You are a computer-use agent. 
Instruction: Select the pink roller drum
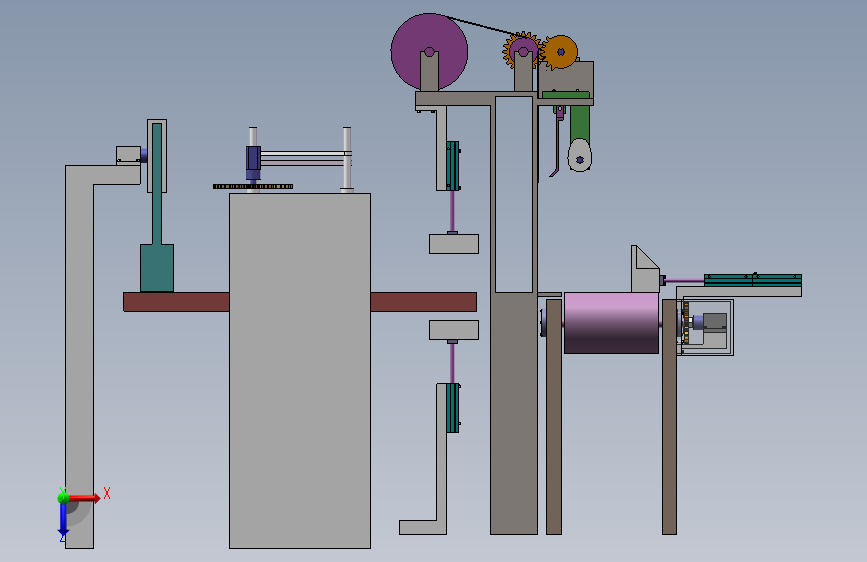point(611,323)
